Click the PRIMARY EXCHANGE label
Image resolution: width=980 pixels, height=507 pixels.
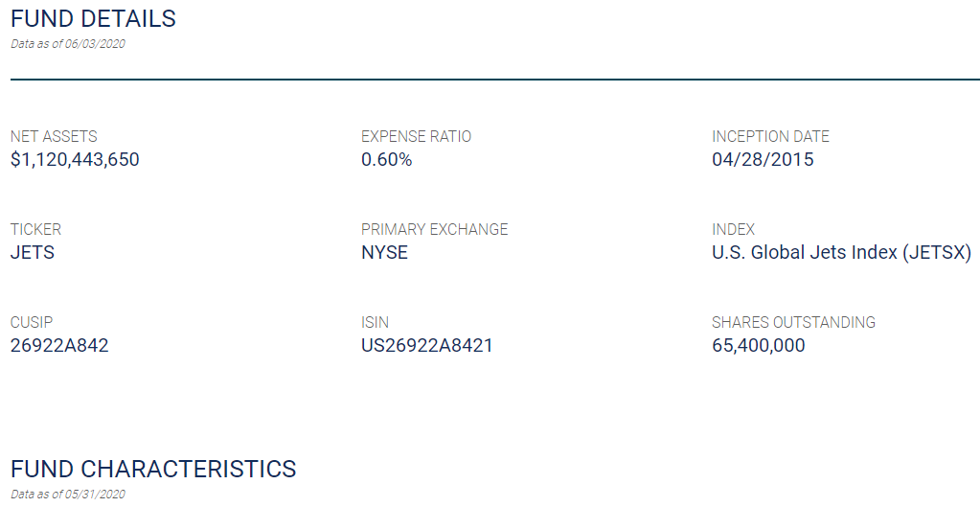coord(434,229)
